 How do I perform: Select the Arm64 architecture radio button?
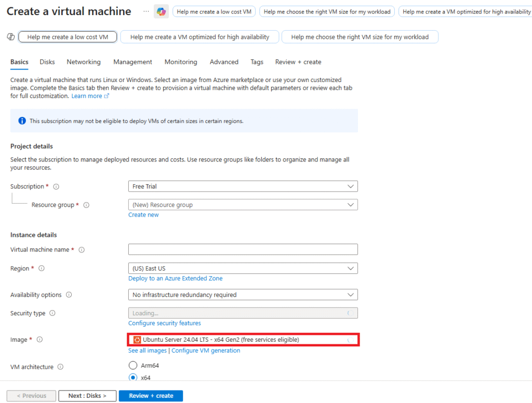(x=133, y=366)
